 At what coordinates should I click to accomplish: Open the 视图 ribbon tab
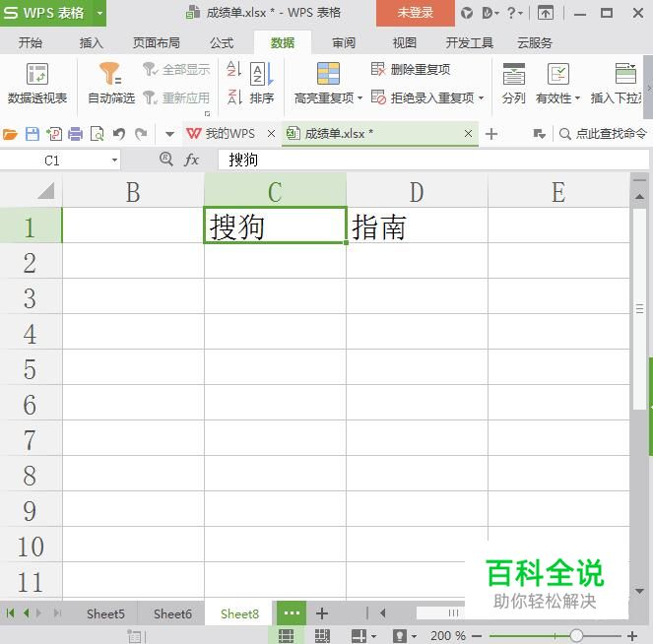click(x=405, y=42)
